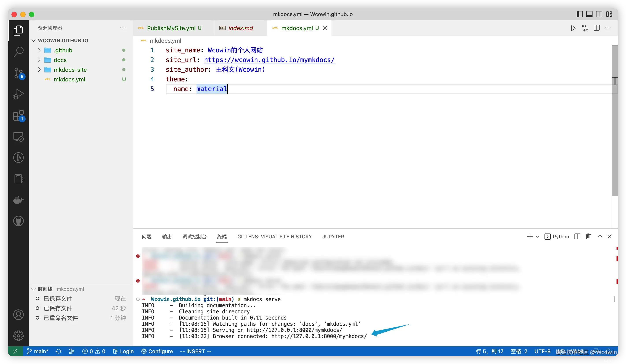626x364 pixels.
Task: Kill terminal with trash icon
Action: [588, 236]
